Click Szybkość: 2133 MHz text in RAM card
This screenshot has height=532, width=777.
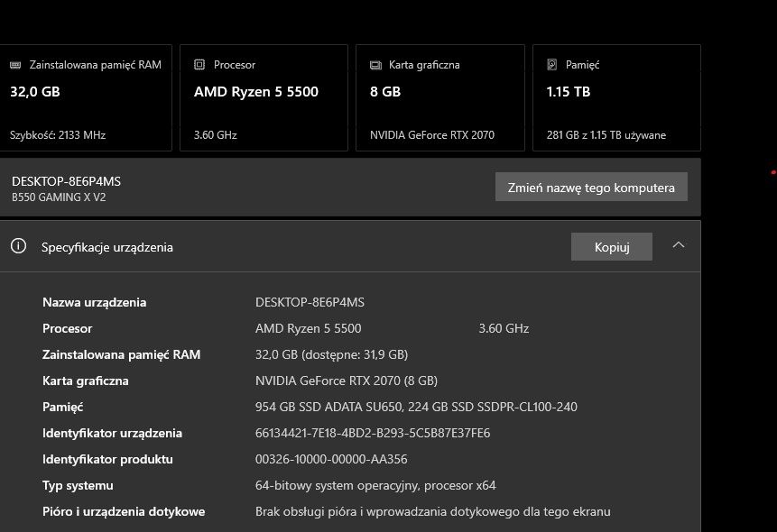point(58,134)
